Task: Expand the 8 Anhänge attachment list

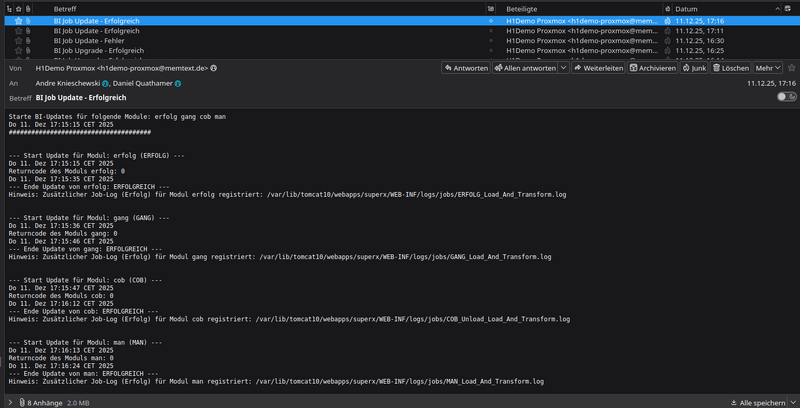Action: click(11, 402)
